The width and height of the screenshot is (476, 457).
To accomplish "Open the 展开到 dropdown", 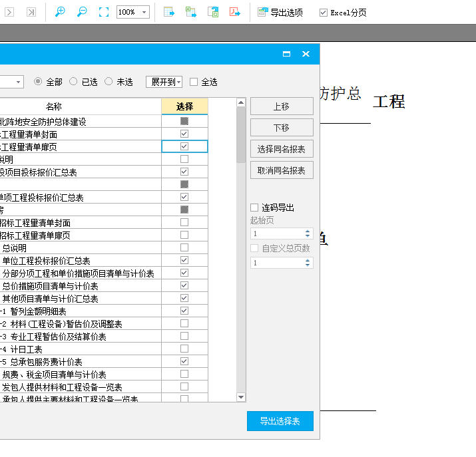I will pos(164,82).
